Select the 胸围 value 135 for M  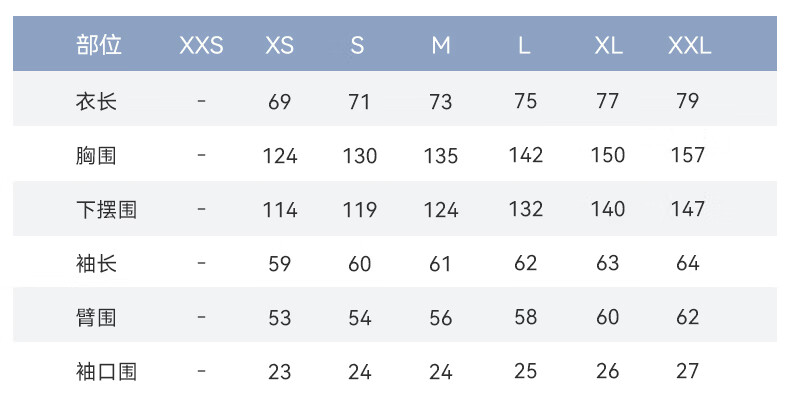click(441, 156)
